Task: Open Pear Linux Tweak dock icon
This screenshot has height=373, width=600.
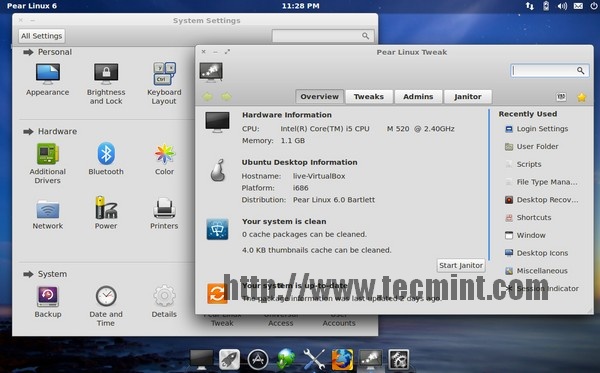Action: (x=370, y=360)
